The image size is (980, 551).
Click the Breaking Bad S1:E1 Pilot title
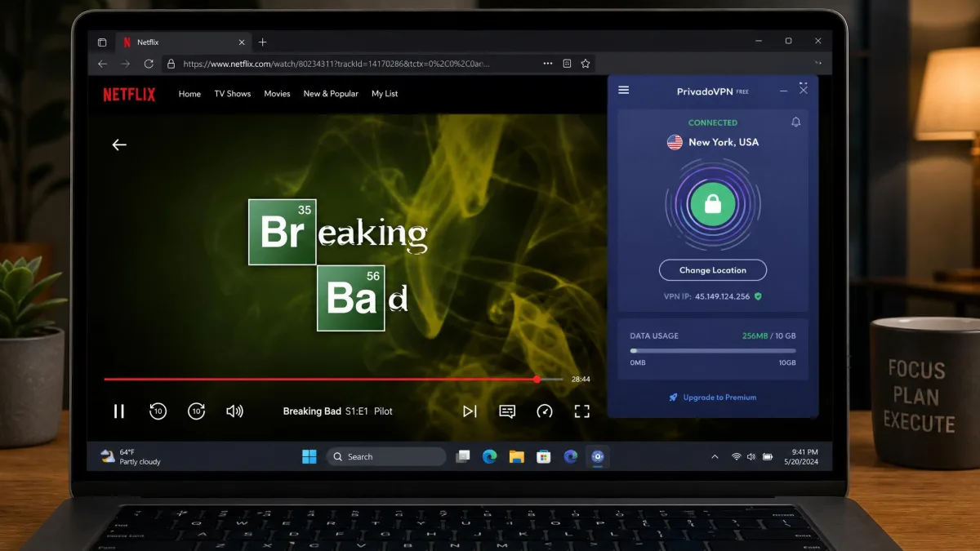pos(338,411)
